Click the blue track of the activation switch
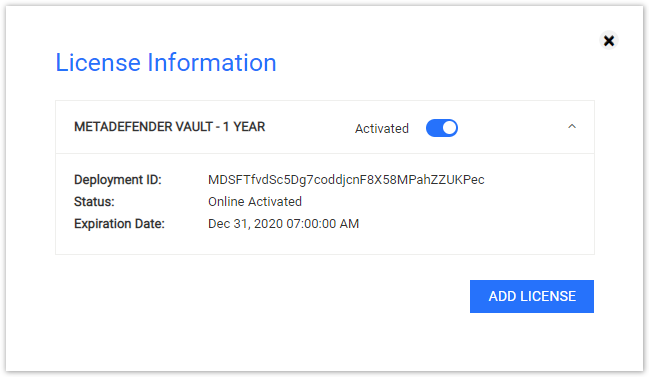This screenshot has width=649, height=377. click(434, 128)
